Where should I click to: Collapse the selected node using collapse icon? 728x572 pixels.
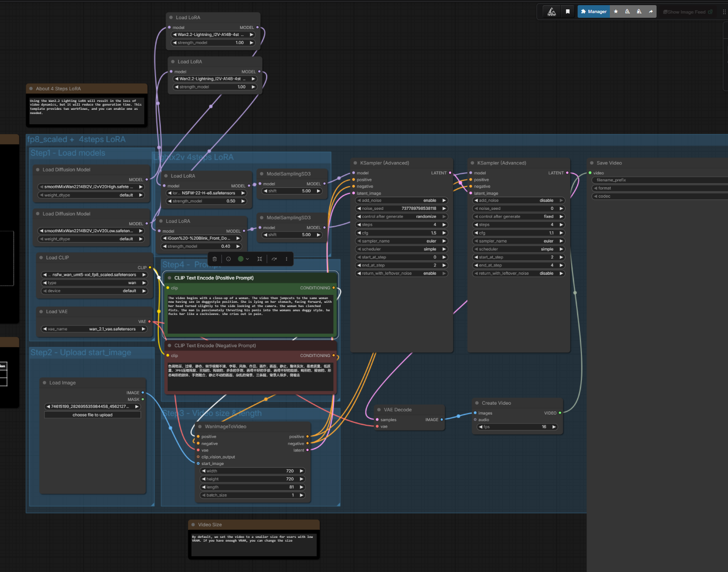pyautogui.click(x=260, y=259)
